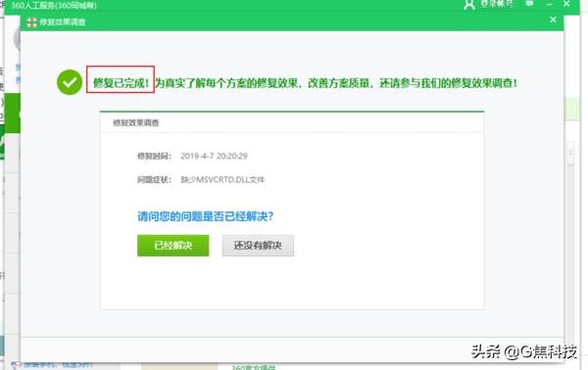Click the 360人工服务 window title text

click(53, 5)
